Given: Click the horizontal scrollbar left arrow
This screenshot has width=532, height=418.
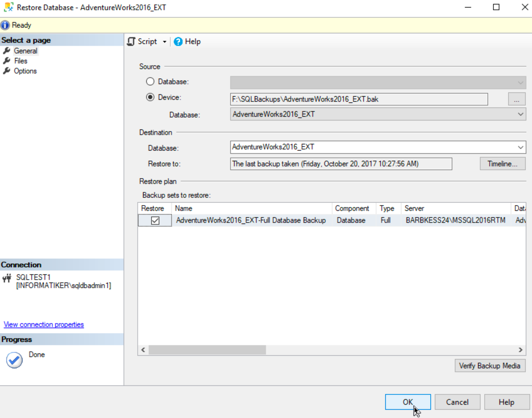Looking at the screenshot, I should 143,350.
